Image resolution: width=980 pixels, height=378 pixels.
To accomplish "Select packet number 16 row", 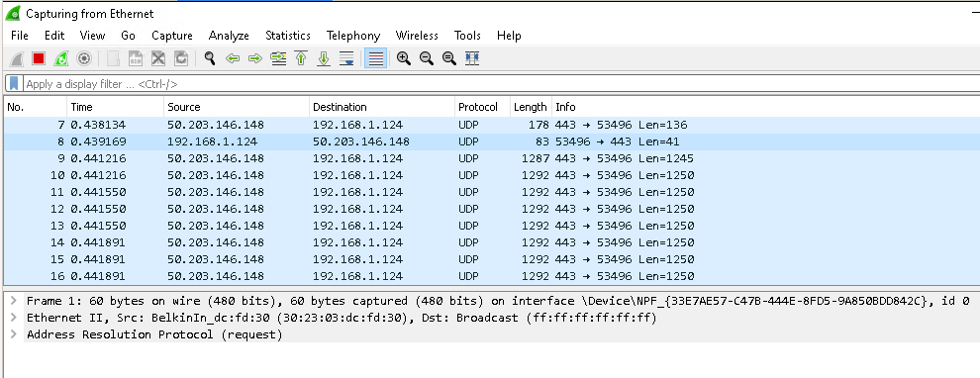I will pos(492,276).
